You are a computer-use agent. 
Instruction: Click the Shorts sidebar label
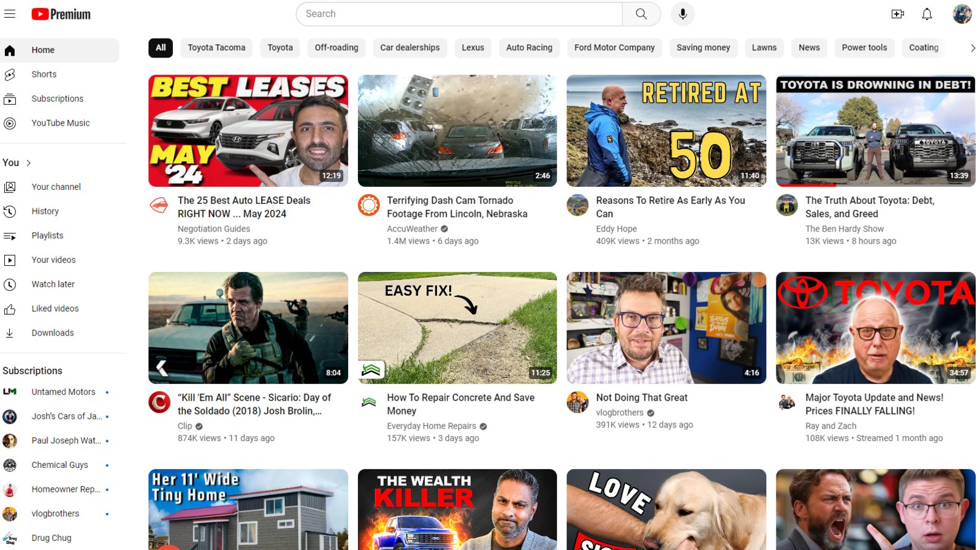44,74
